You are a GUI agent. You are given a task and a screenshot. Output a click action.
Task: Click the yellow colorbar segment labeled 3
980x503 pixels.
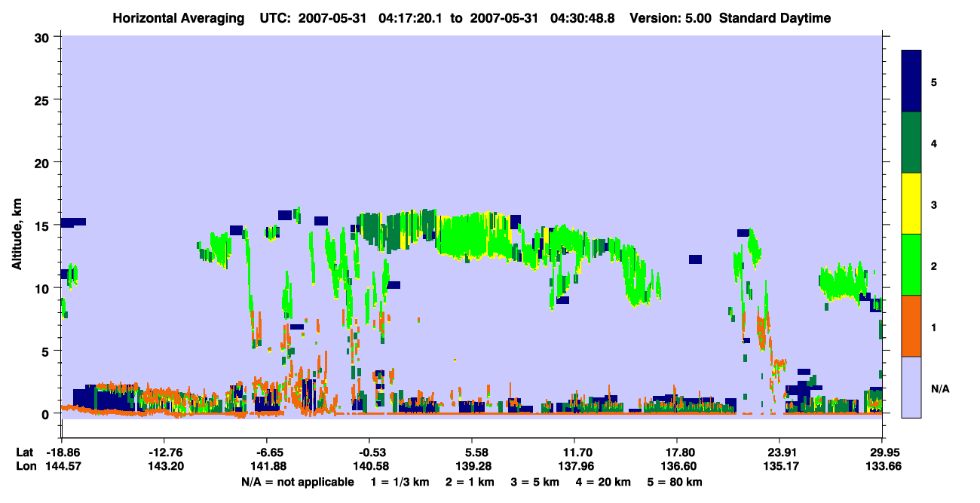pos(911,204)
